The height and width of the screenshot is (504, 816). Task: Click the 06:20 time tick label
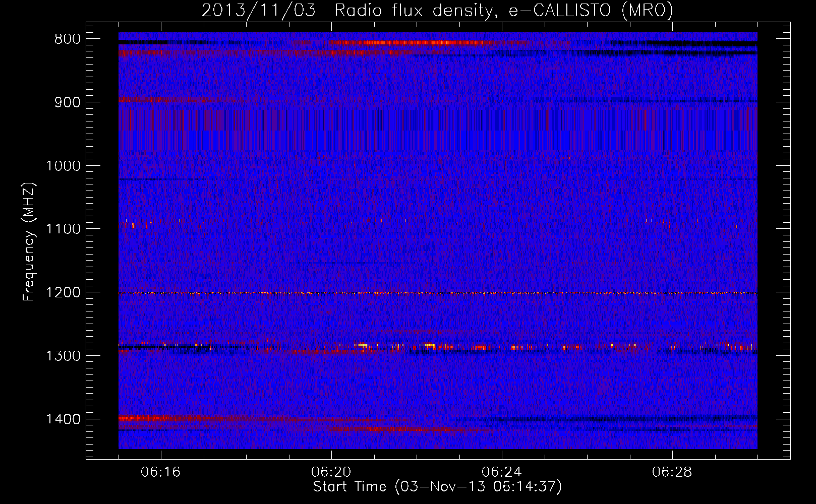click(331, 472)
